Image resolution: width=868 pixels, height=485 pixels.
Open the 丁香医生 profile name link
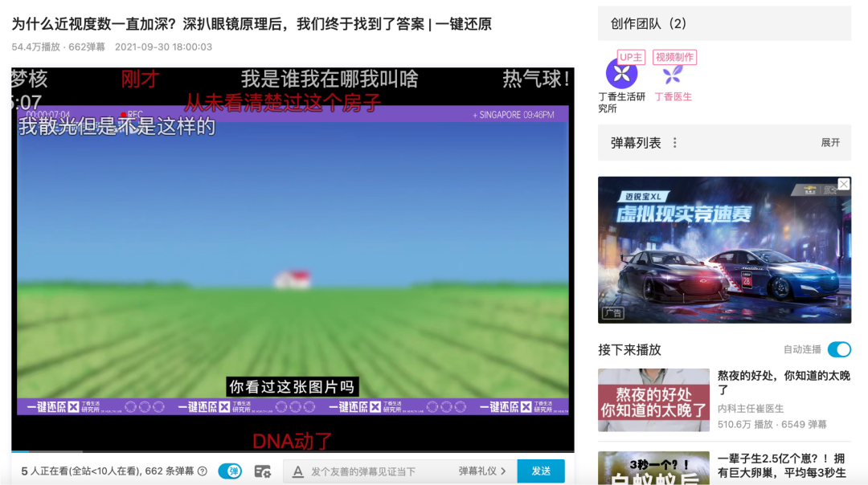click(x=674, y=97)
